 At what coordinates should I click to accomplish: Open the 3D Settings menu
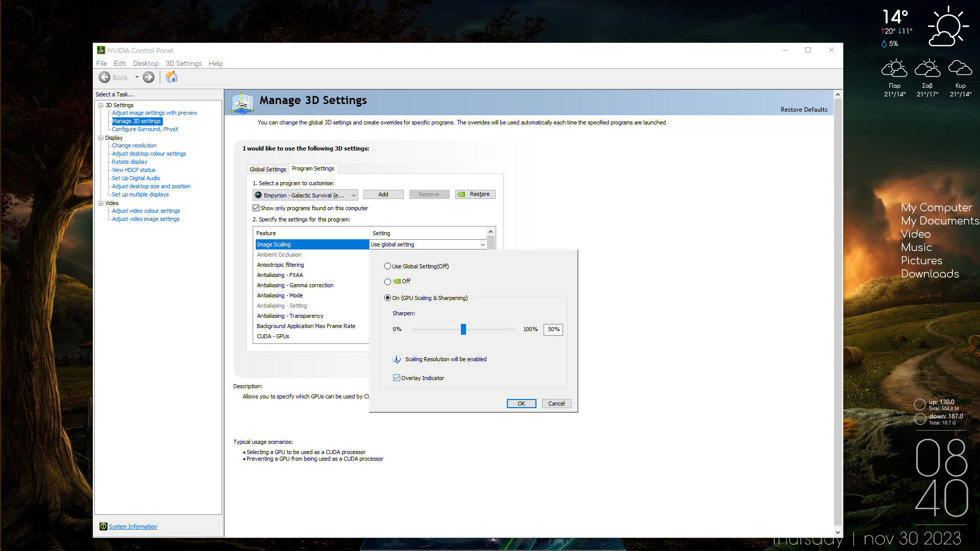tap(184, 63)
